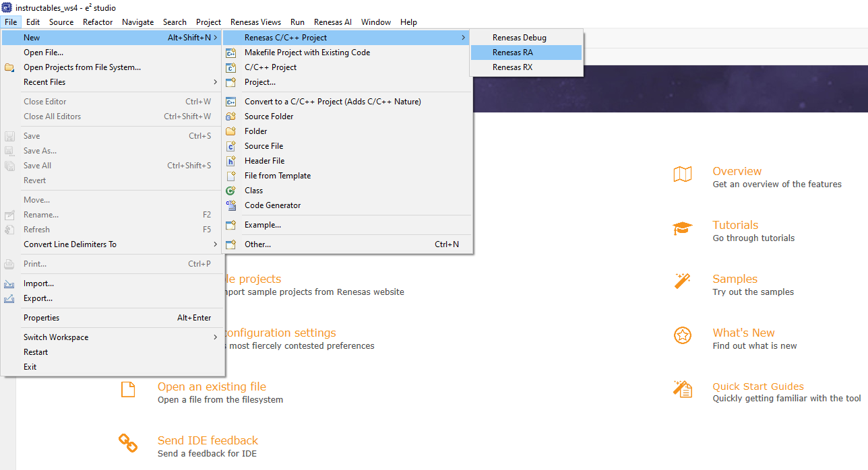Expand the Switch Workspace submenu

point(112,337)
